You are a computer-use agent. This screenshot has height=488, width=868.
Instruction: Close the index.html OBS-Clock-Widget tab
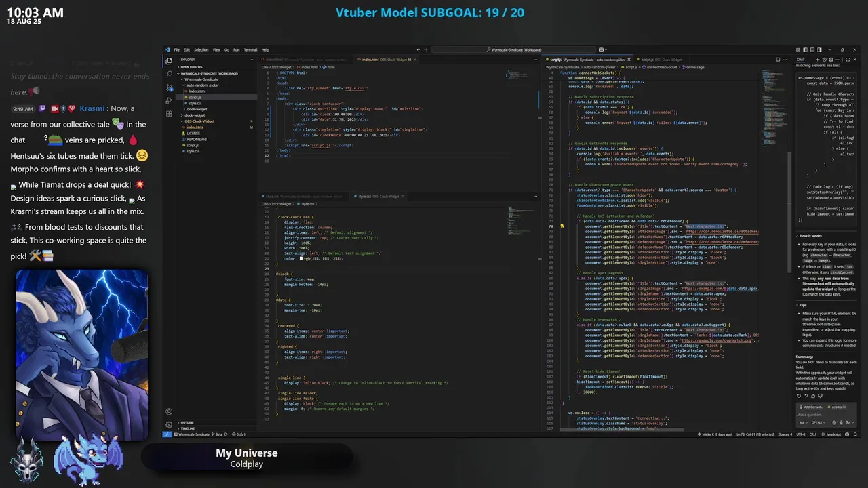tap(415, 60)
